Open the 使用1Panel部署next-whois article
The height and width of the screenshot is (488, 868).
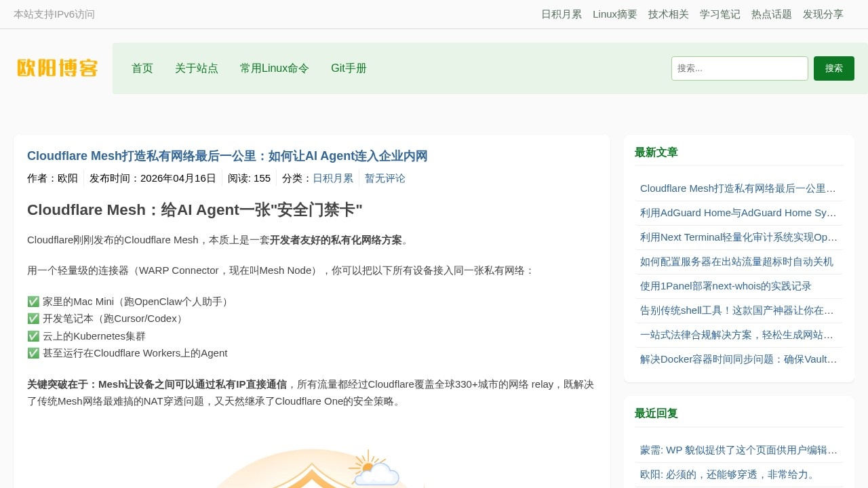(x=724, y=286)
